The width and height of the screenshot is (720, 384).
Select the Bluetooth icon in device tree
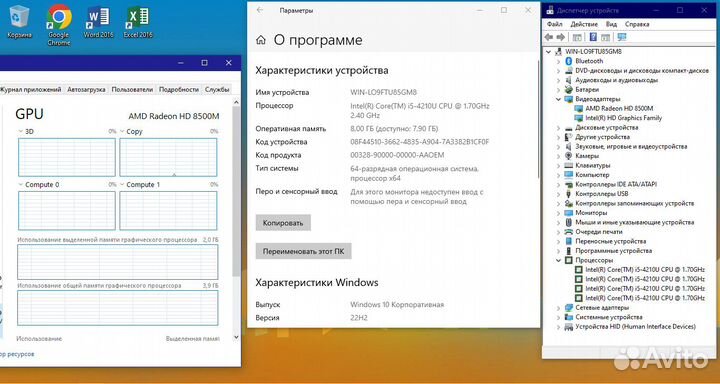tap(568, 61)
